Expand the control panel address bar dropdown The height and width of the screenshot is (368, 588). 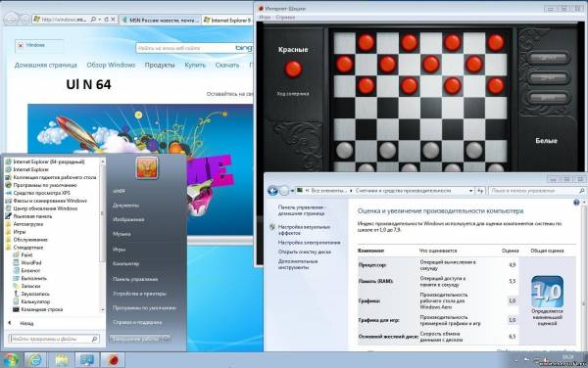470,191
